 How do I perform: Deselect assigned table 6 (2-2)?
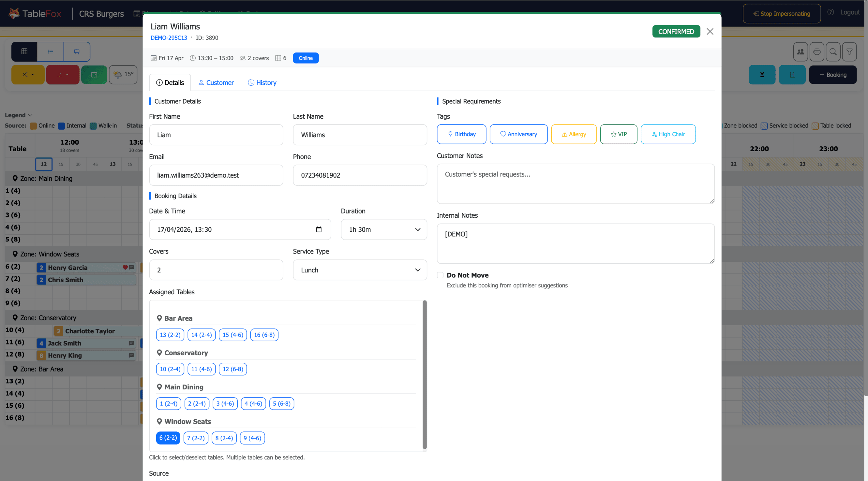coord(168,438)
